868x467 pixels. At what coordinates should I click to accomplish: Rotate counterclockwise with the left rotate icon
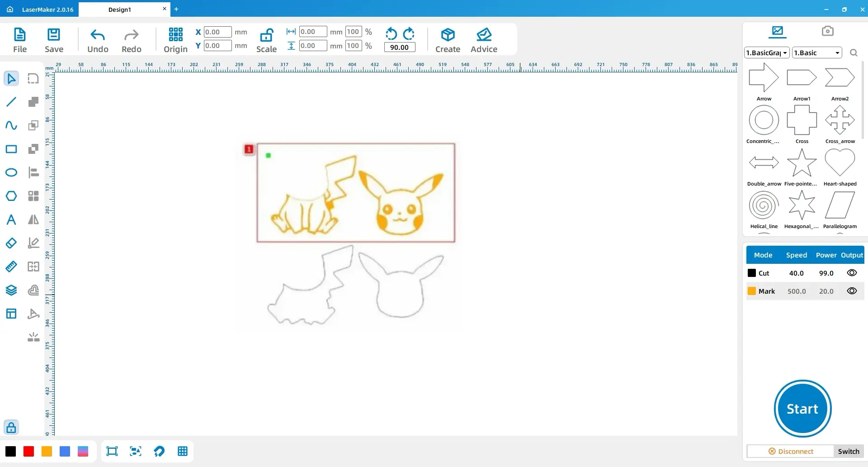click(391, 33)
